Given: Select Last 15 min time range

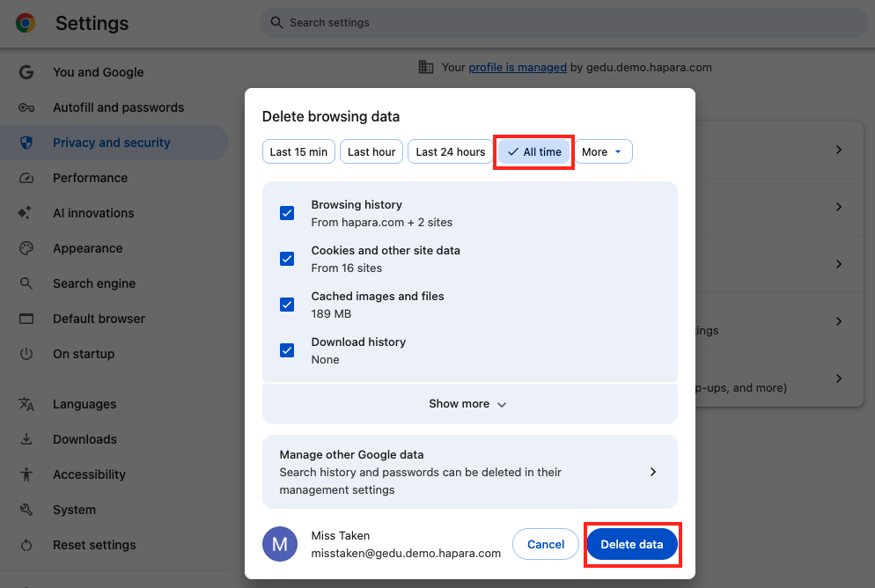Looking at the screenshot, I should pyautogui.click(x=298, y=151).
